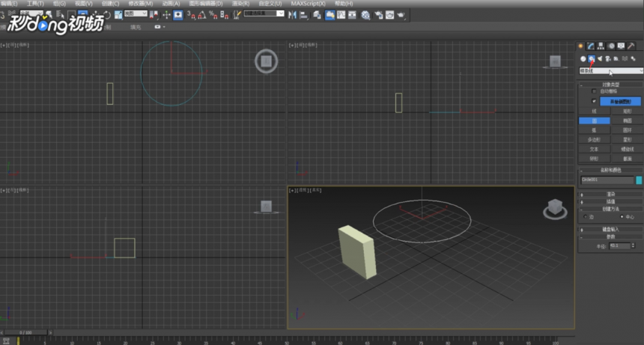644x345 pixels.
Task: Open the cyan object color swatch
Action: click(x=639, y=180)
